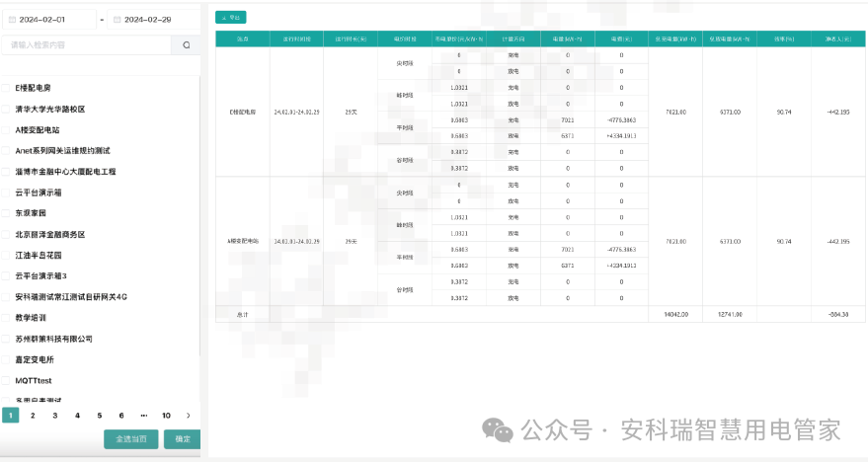The image size is (868, 464).
Task: Tick the 云平台演示箱3 checkbox
Action: tap(6, 275)
